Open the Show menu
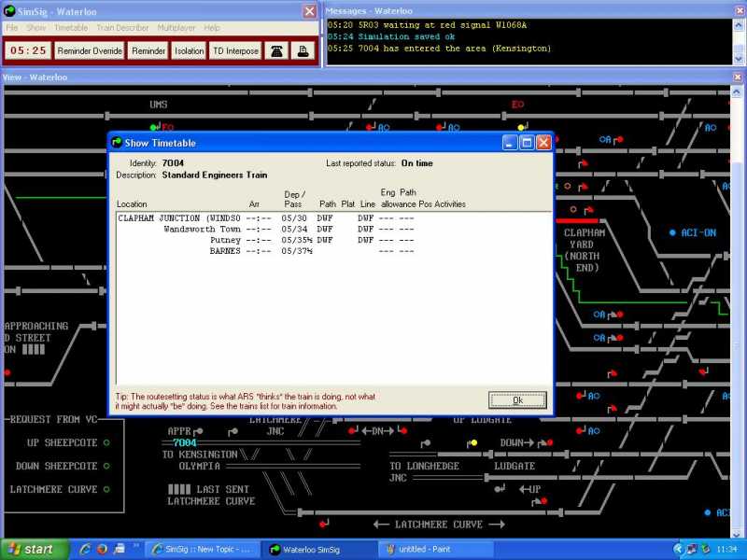Screen dimensions: 747x560 click(36, 28)
